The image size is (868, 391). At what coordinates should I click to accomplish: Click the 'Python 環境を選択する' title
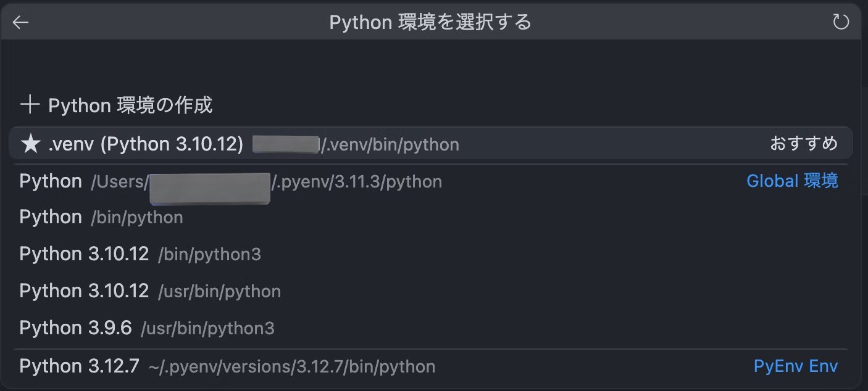[430, 23]
